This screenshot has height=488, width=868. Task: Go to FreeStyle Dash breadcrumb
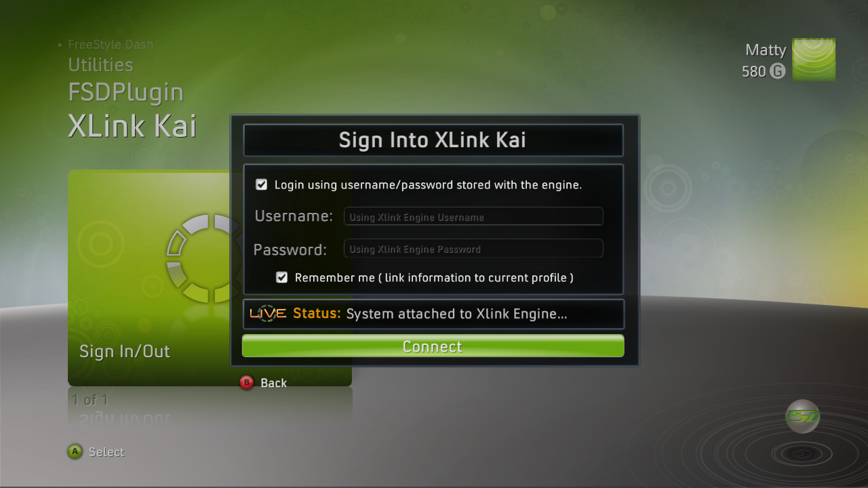tap(111, 45)
